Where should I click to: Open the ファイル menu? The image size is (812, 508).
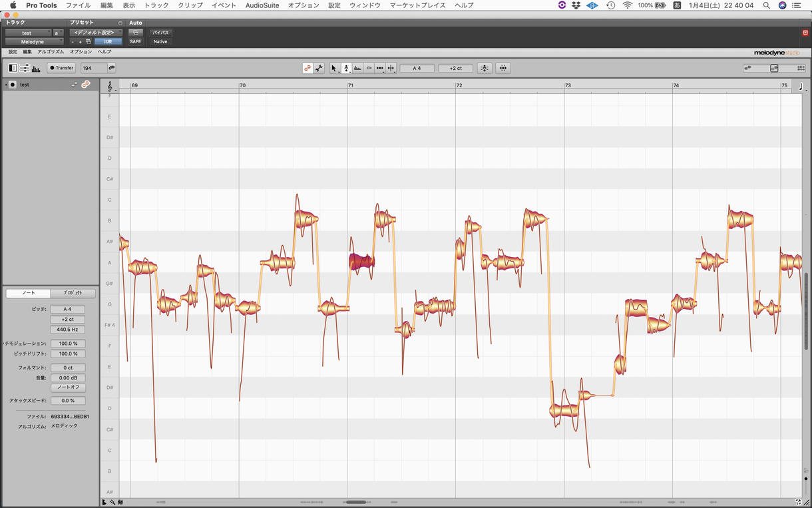click(78, 5)
